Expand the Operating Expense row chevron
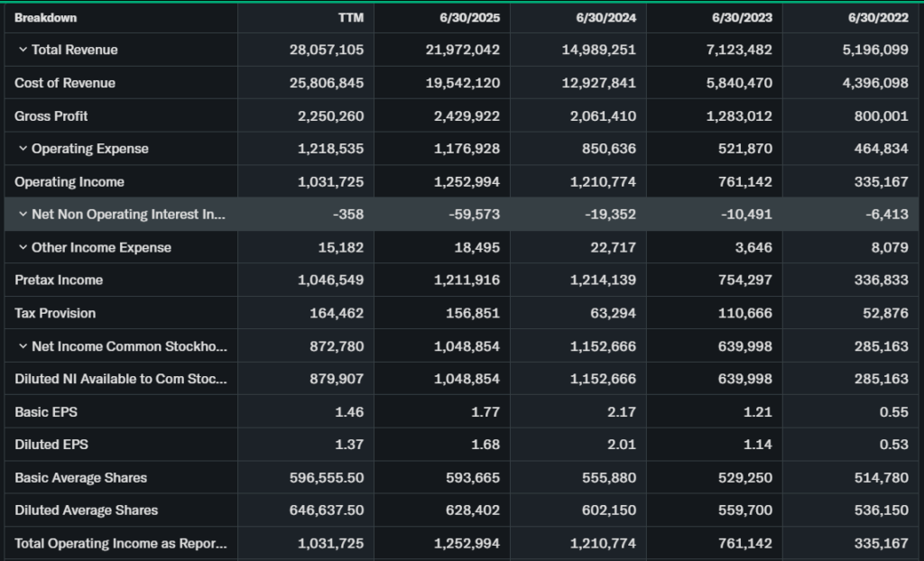The image size is (924, 561). tap(23, 149)
